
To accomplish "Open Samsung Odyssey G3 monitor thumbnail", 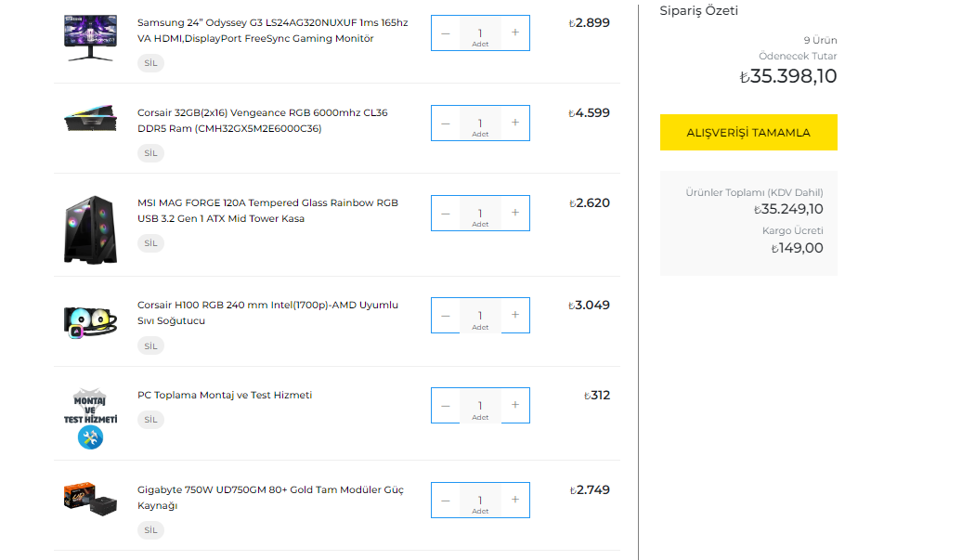I will pyautogui.click(x=89, y=37).
